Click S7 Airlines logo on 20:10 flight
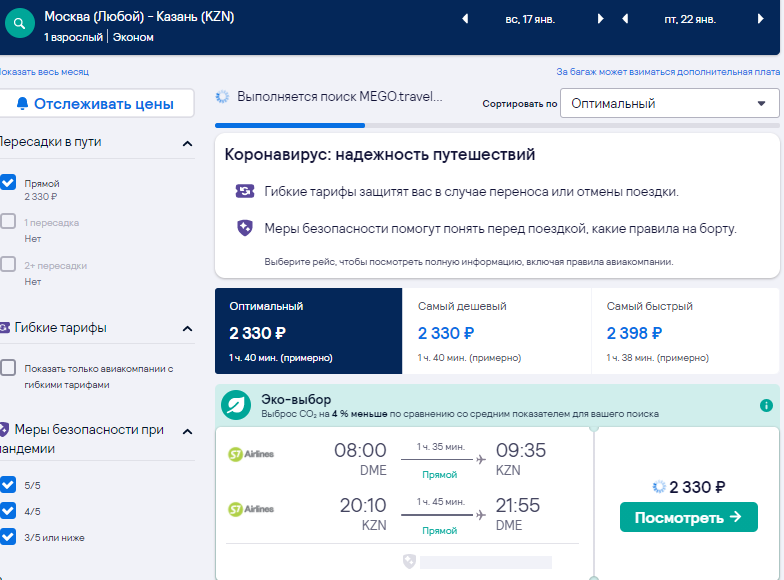 tap(251, 509)
